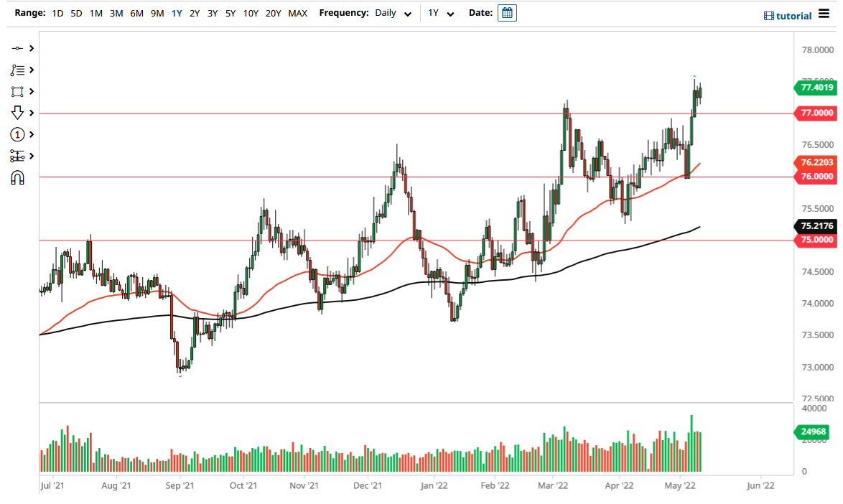Expand the Fibonacci tool options chevron
This screenshot has height=504, width=843.
pos(32,70)
